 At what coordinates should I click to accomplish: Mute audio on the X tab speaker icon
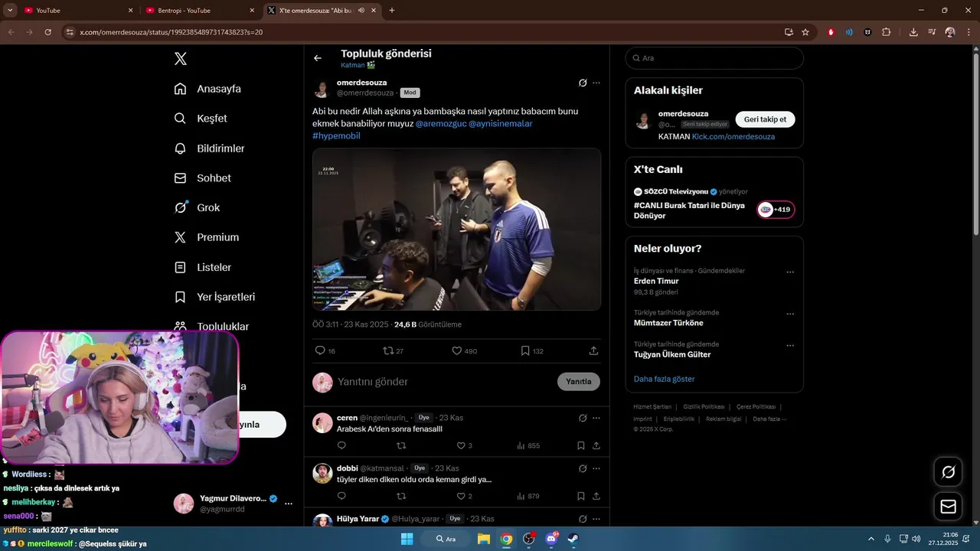(361, 11)
